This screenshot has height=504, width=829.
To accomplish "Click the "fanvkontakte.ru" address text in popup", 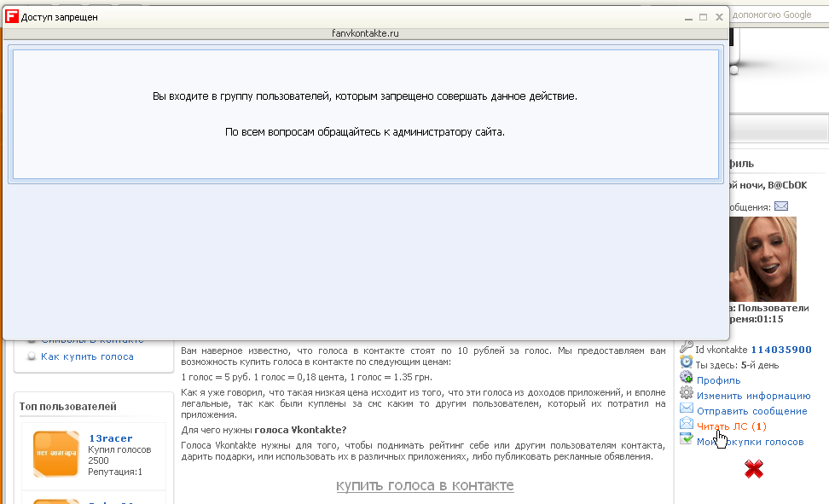I will tap(365, 33).
